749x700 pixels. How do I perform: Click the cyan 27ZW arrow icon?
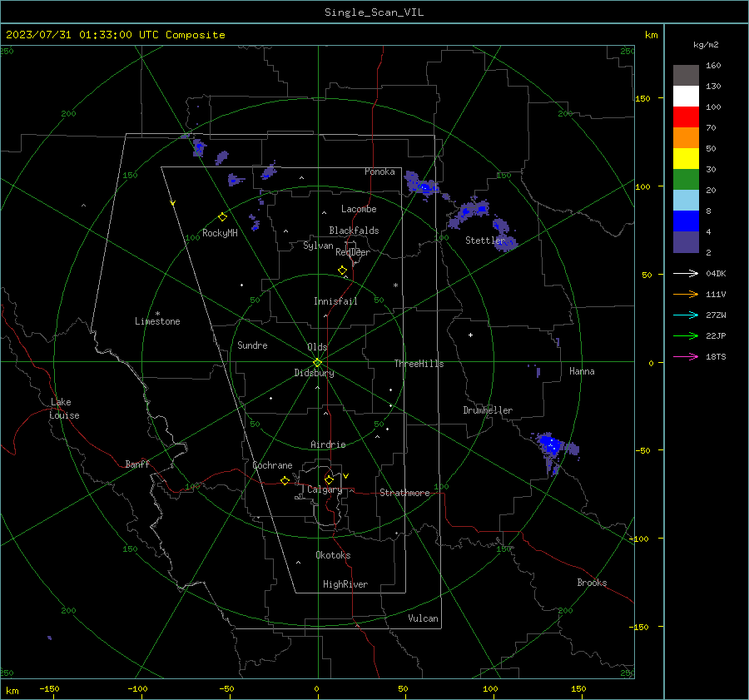click(x=686, y=315)
